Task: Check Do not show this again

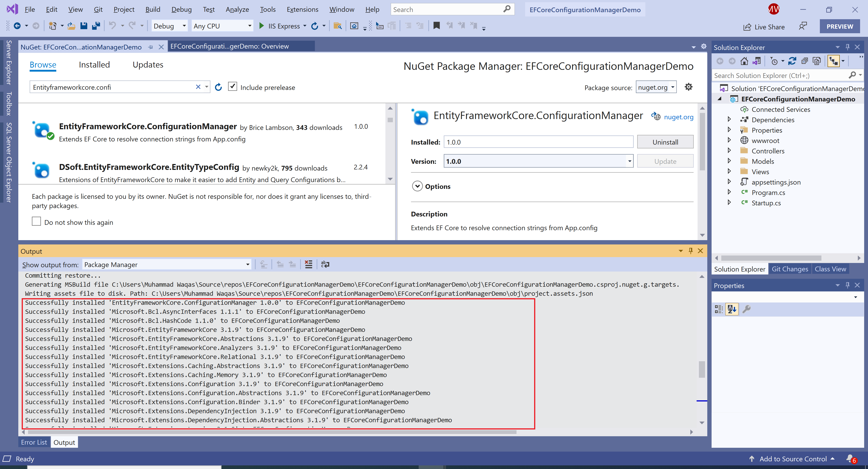Action: click(36, 222)
